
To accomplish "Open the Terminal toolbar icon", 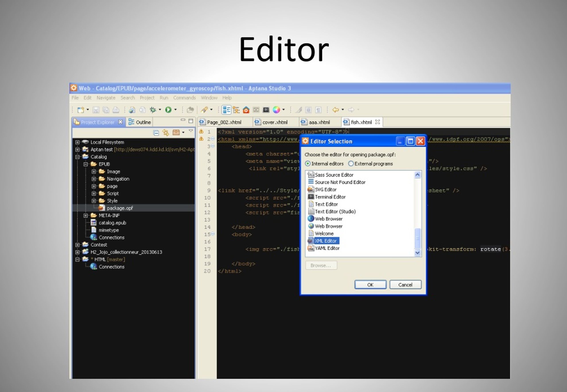I will [266, 110].
